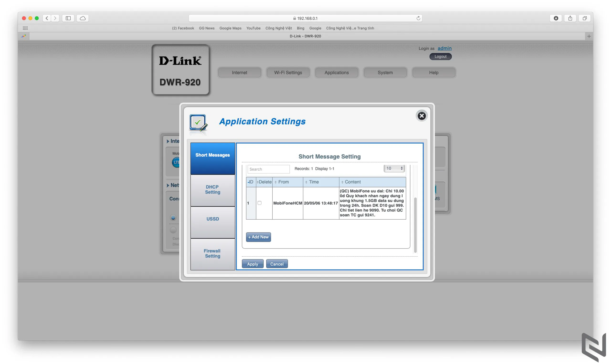The height and width of the screenshot is (364, 611).
Task: Open the YouTube bookmark
Action: click(253, 28)
